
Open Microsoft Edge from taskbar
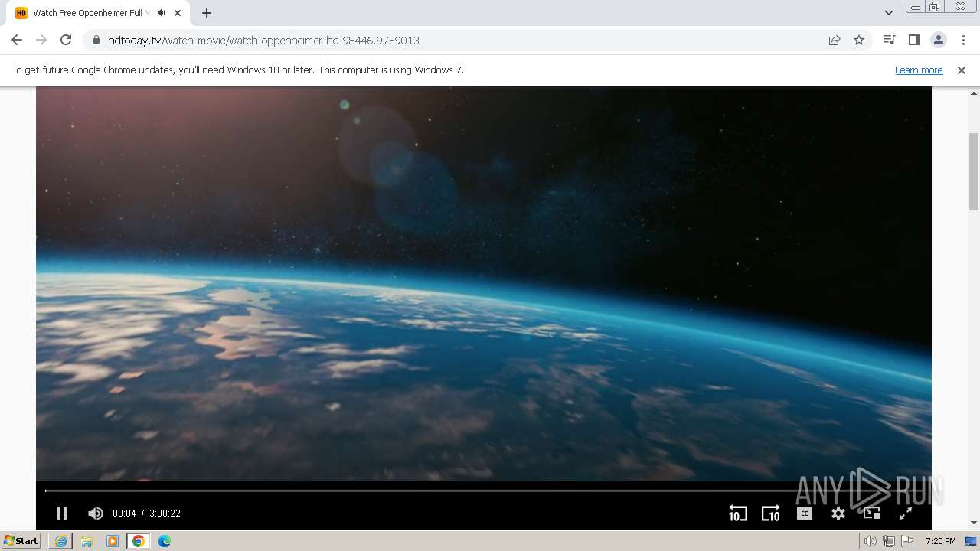[165, 541]
